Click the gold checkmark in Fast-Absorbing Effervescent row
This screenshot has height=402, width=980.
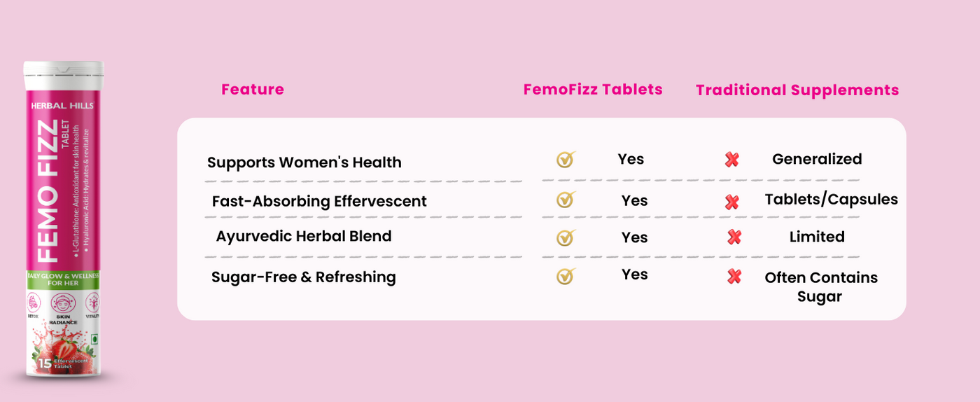pyautogui.click(x=565, y=200)
